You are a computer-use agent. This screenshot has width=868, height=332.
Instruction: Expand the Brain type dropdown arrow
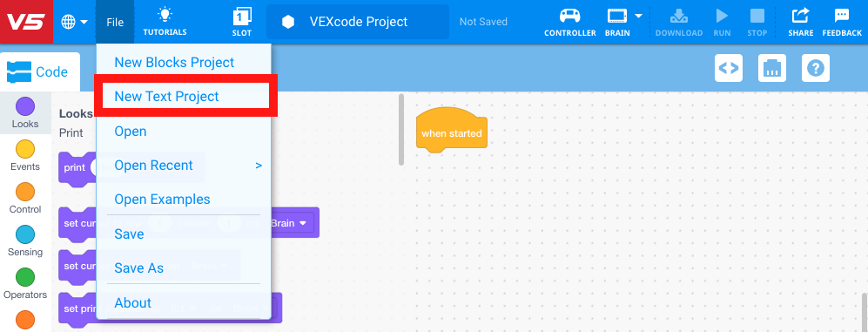coord(638,16)
